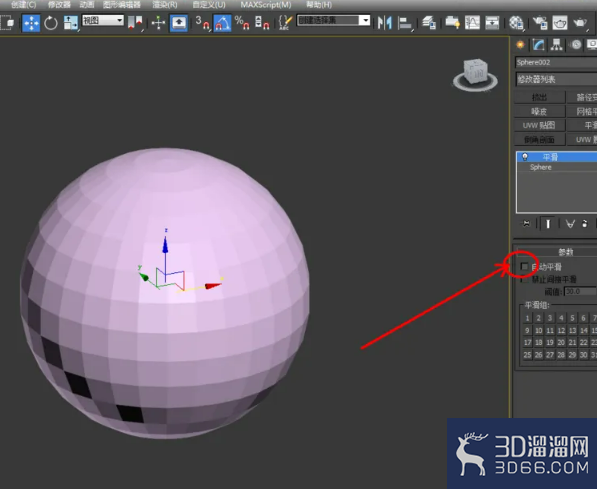Toggle the Angle Snap icon
Image resolution: width=597 pixels, height=489 pixels.
pos(222,23)
